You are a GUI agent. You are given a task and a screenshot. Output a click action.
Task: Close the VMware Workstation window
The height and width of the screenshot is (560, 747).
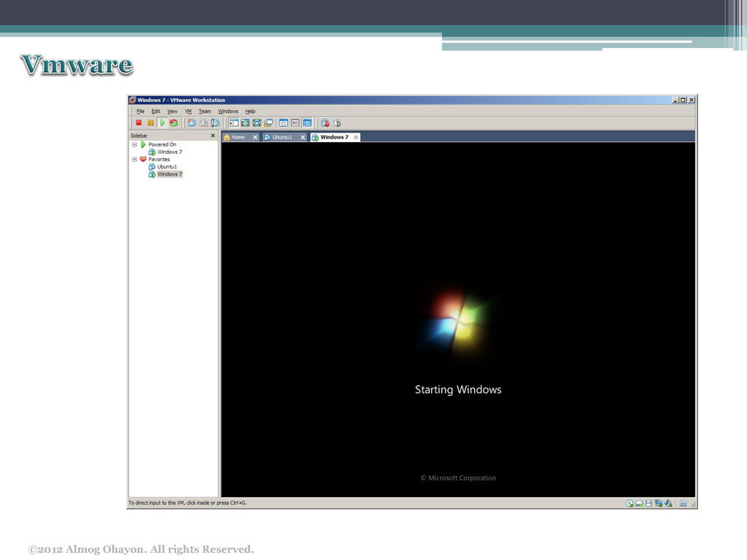tap(692, 100)
